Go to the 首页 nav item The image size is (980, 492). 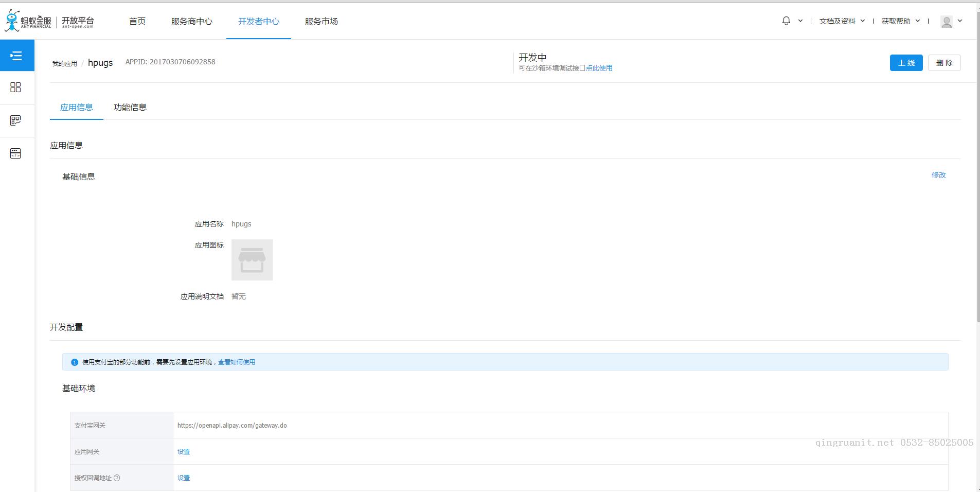click(137, 21)
